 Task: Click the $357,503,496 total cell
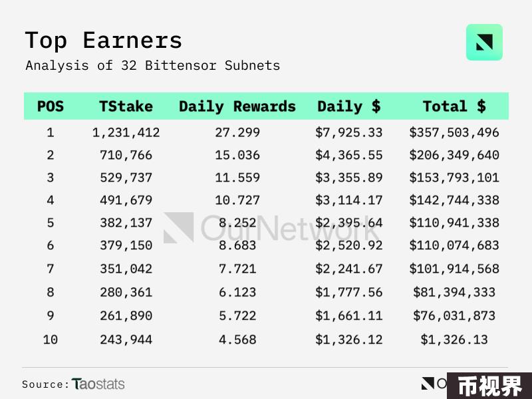click(x=454, y=132)
